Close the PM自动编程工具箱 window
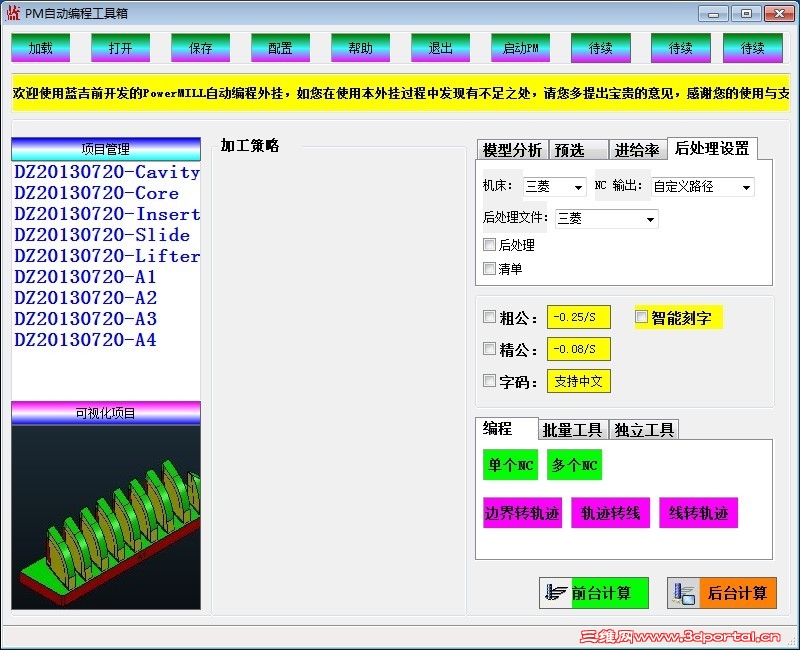This screenshot has height=650, width=800. [779, 13]
